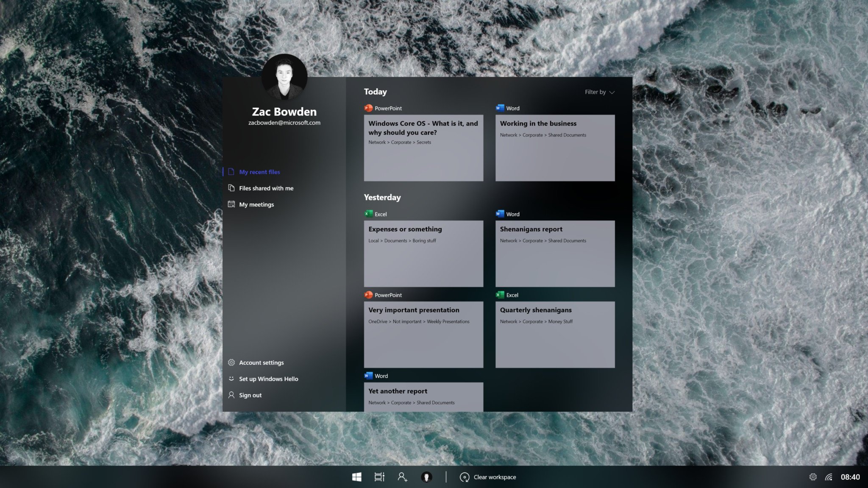Click the Windows Hello smiley icon

[x=231, y=379]
